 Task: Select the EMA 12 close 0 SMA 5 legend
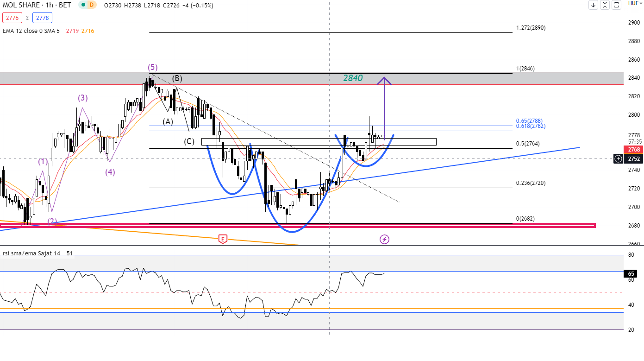point(31,31)
